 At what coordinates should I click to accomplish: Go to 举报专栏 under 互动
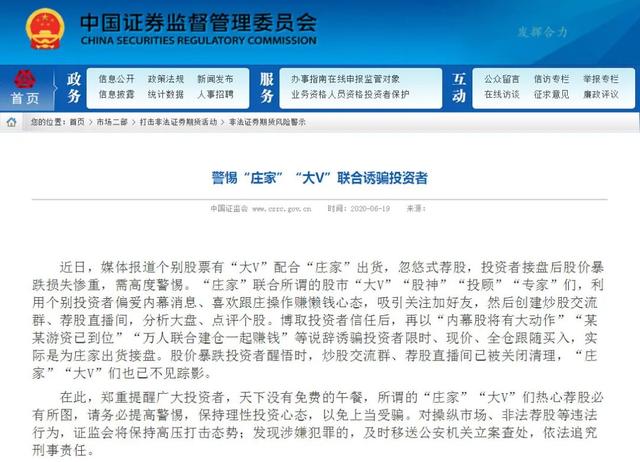coord(601,79)
